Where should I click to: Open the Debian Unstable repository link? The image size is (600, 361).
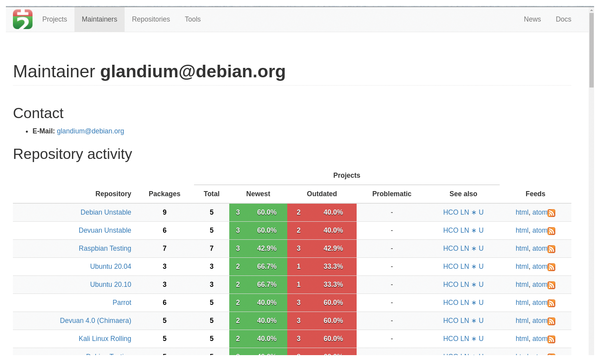[106, 212]
